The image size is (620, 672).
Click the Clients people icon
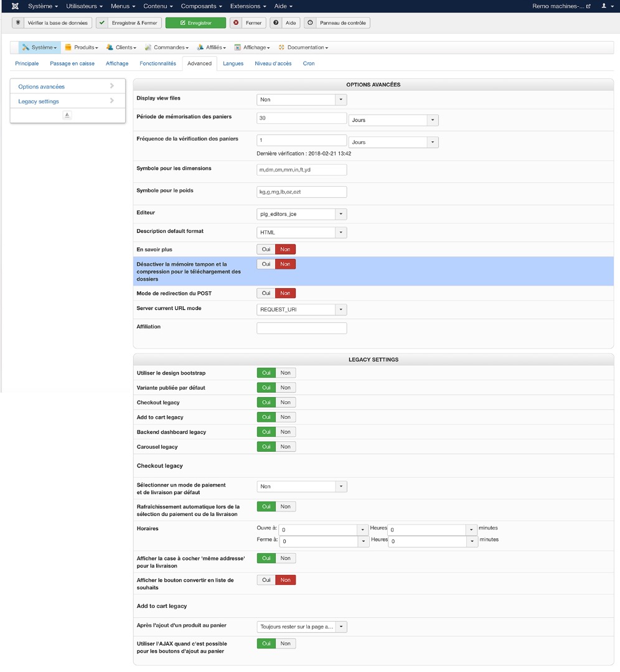click(110, 47)
